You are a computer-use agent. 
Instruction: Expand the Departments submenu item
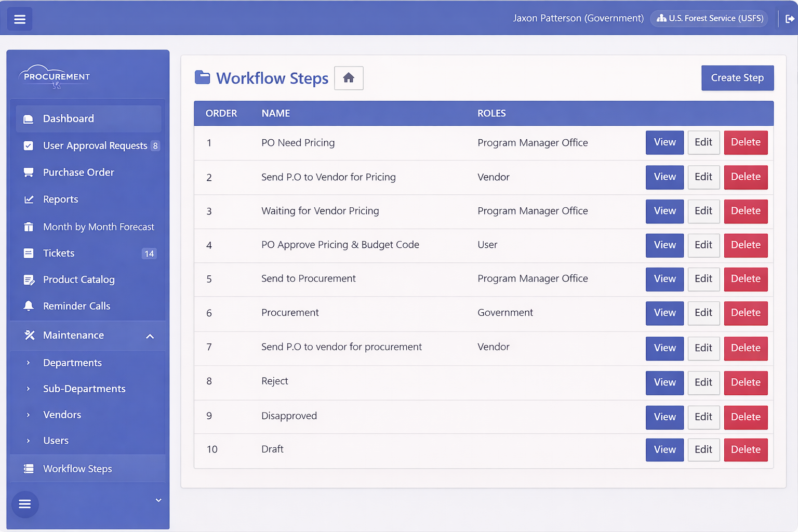pyautogui.click(x=72, y=363)
